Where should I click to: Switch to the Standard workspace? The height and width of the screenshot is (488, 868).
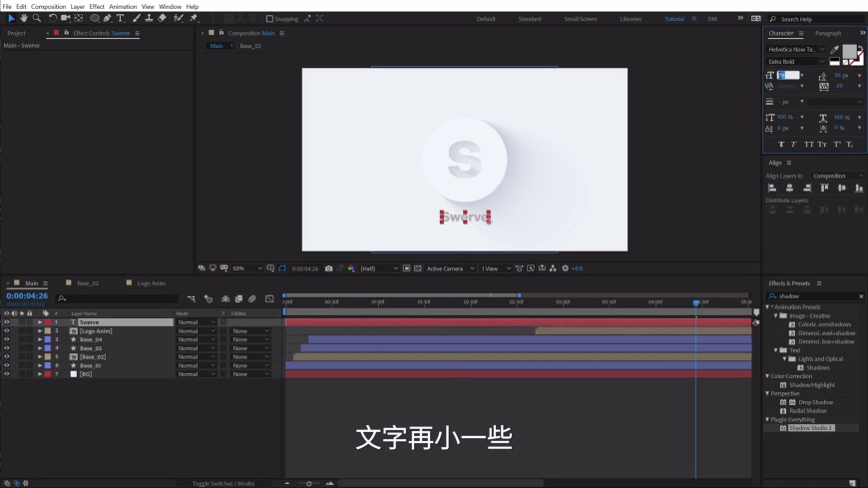[x=529, y=19]
